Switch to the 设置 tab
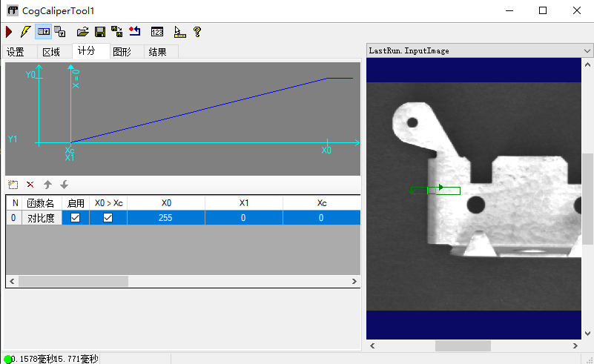Screen dimensions: 594x364 point(16,52)
